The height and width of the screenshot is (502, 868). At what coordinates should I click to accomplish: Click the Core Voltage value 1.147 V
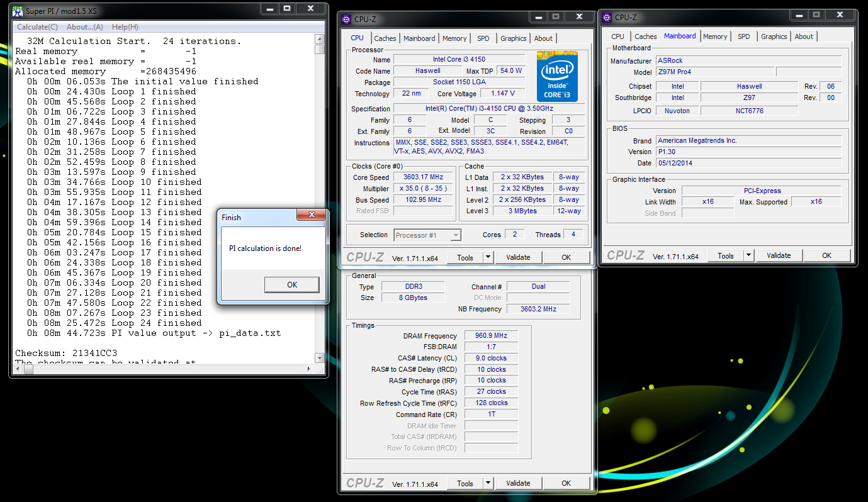[x=502, y=94]
